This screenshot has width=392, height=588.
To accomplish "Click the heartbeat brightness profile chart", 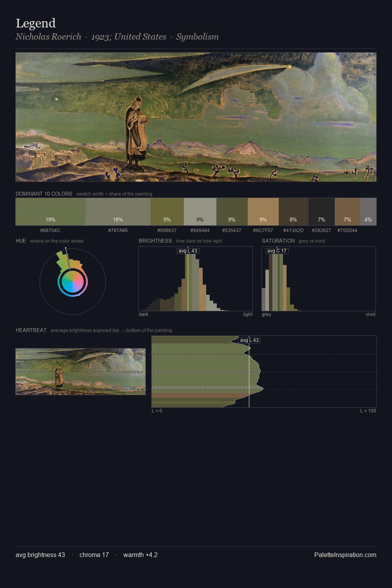I will (264, 372).
